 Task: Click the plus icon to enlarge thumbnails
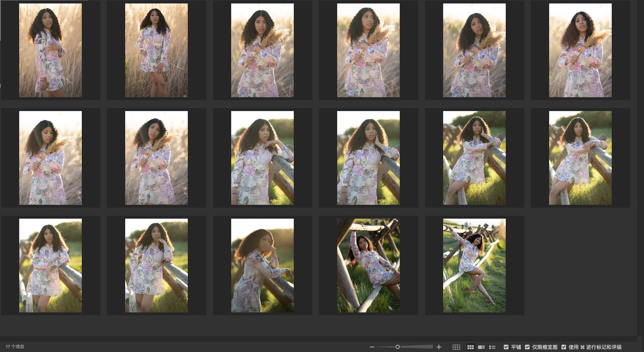439,347
